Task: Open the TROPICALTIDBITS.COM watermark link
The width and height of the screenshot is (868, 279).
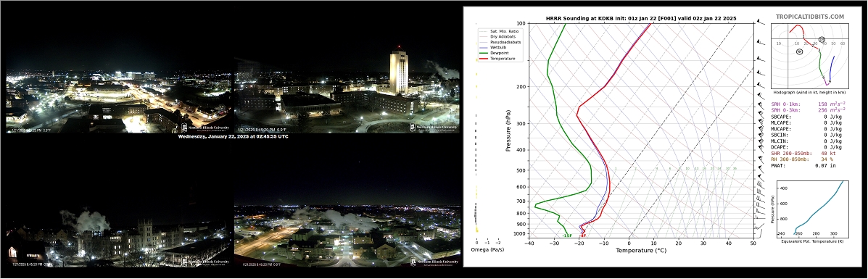Action: (x=810, y=17)
